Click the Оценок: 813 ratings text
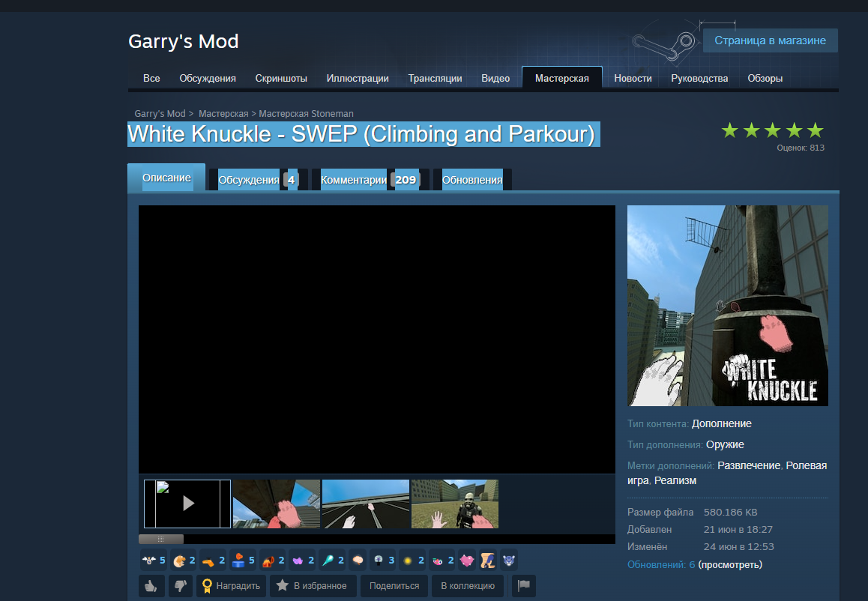Viewport: 868px width, 601px height. pyautogui.click(x=801, y=148)
